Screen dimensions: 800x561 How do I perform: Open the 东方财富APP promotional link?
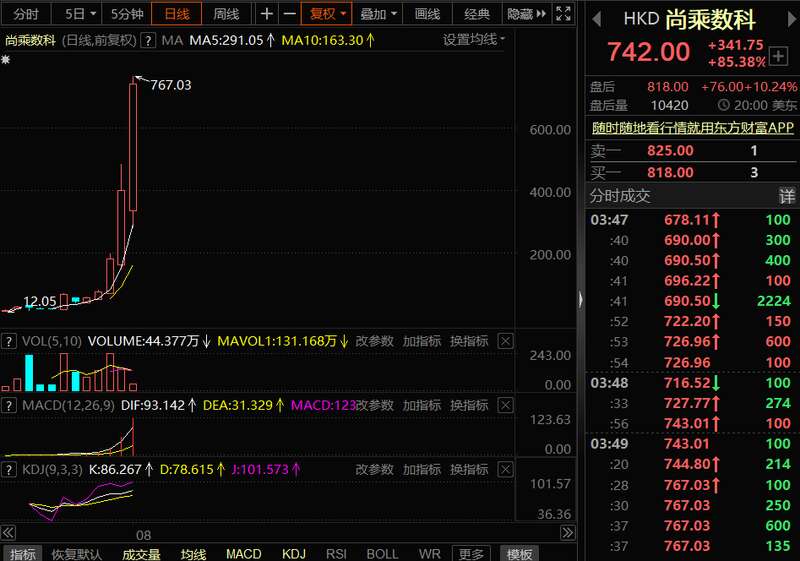[x=692, y=128]
